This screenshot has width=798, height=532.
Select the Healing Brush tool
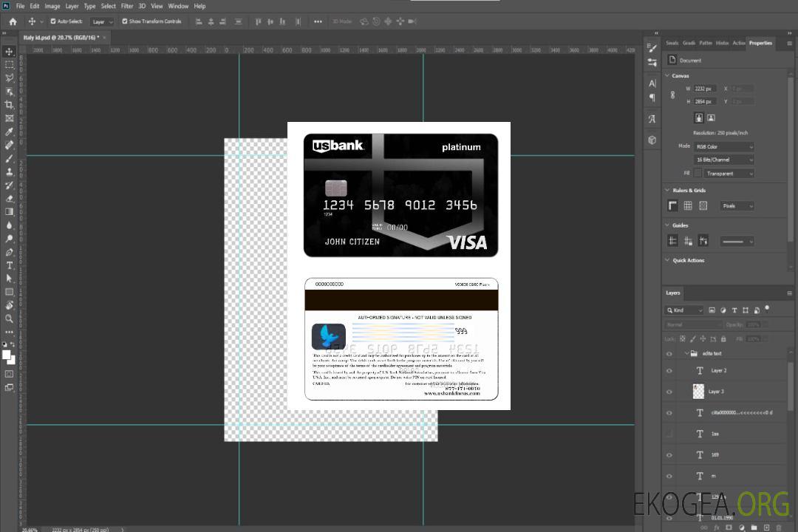(x=9, y=145)
